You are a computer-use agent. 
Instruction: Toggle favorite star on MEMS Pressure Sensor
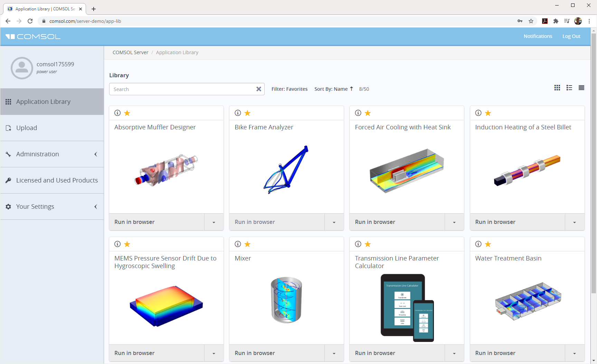(127, 244)
